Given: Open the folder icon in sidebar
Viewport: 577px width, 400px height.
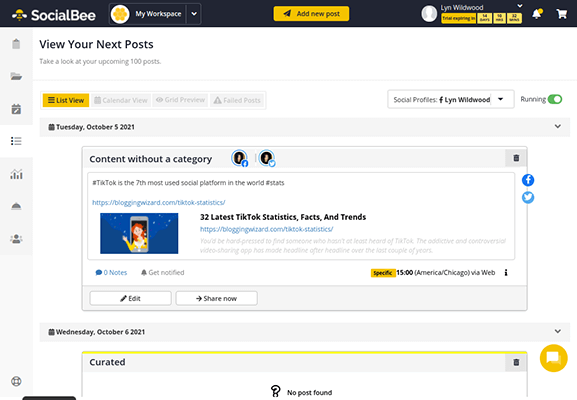Looking at the screenshot, I should click(x=16, y=76).
